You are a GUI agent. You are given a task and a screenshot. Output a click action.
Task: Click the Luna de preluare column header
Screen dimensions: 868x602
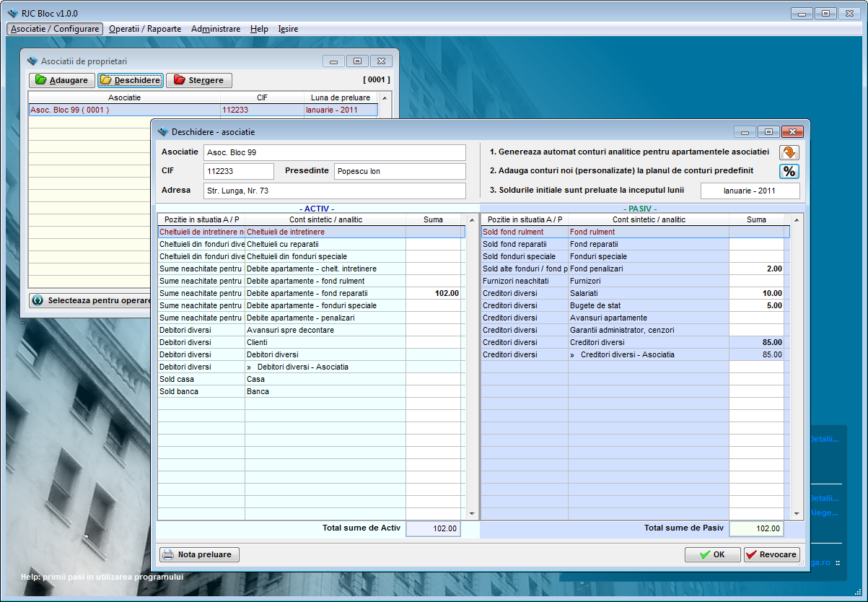coord(341,97)
